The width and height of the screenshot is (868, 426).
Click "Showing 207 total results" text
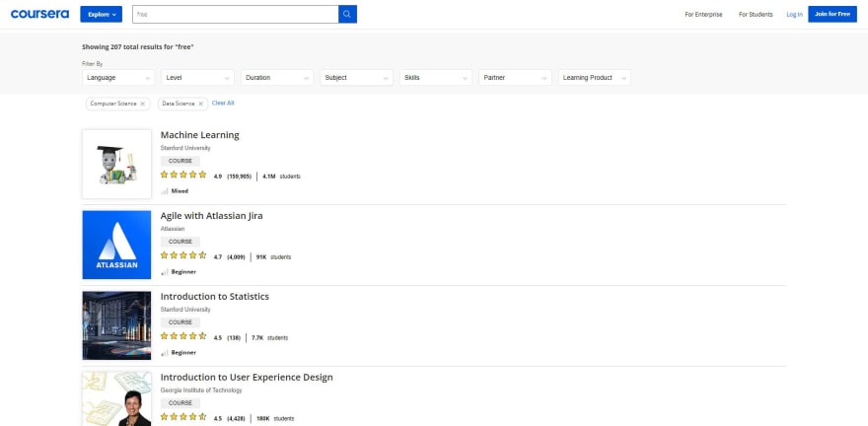click(x=138, y=47)
